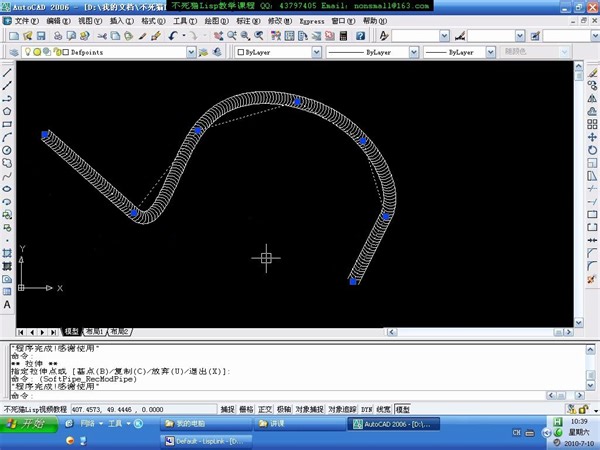This screenshot has width=600, height=450.
Task: Click the Save icon in standard toolbar
Action: point(41,36)
